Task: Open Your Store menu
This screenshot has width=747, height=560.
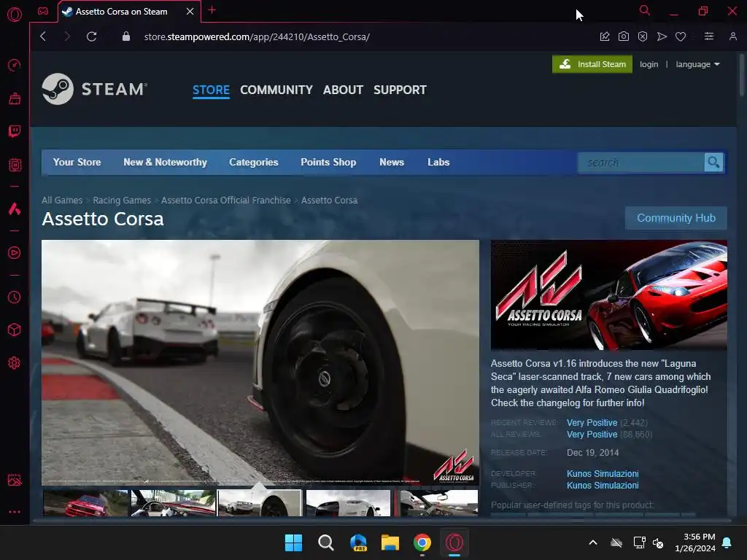Action: coord(77,163)
